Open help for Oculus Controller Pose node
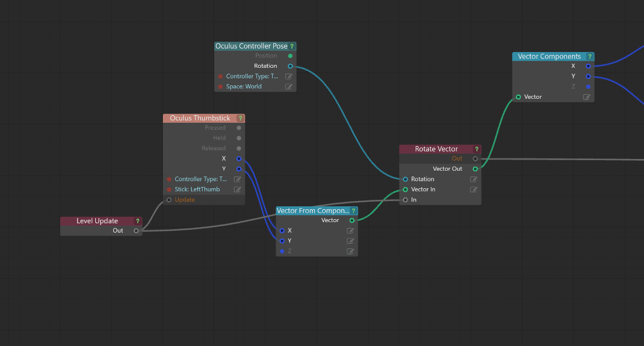The height and width of the screenshot is (346, 644). coord(293,46)
